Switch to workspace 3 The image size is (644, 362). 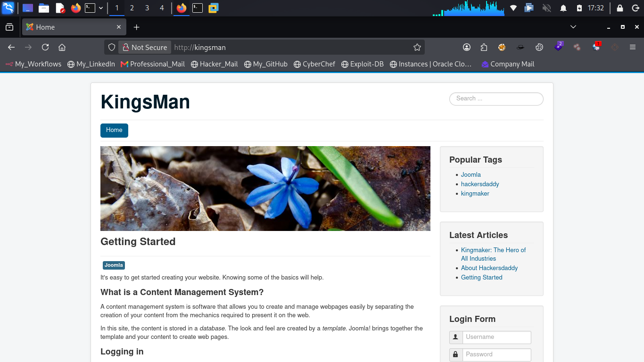(x=147, y=8)
